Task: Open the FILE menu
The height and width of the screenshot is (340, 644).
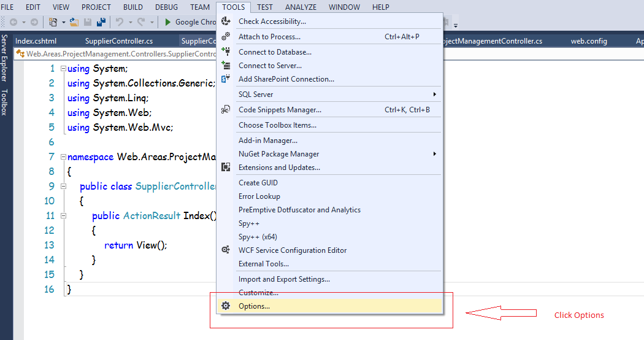Action: point(7,7)
